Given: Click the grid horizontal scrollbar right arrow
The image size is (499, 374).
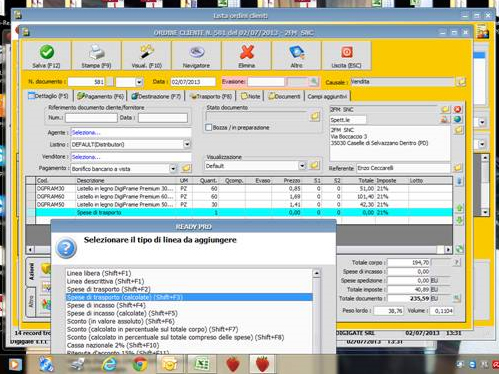Looking at the screenshot, I should pos(448,249).
